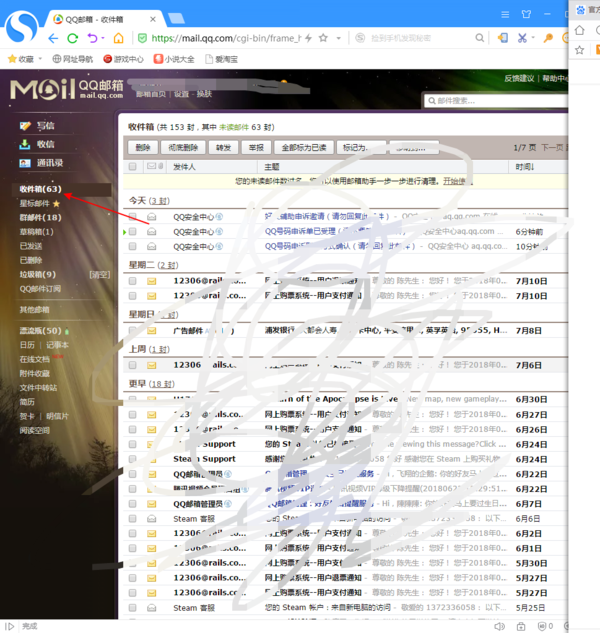Tick the select-all checkbox in the mail list header
Viewport: 600px width, 633px height.
click(x=132, y=166)
